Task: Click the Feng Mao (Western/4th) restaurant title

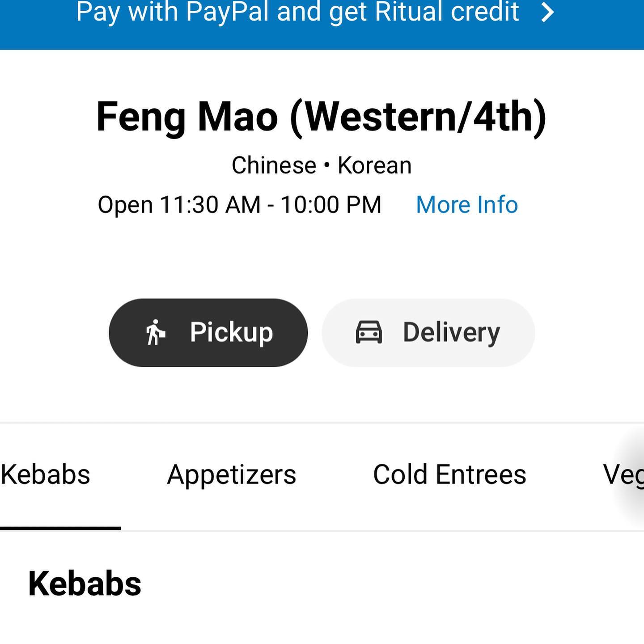Action: pyautogui.click(x=321, y=117)
